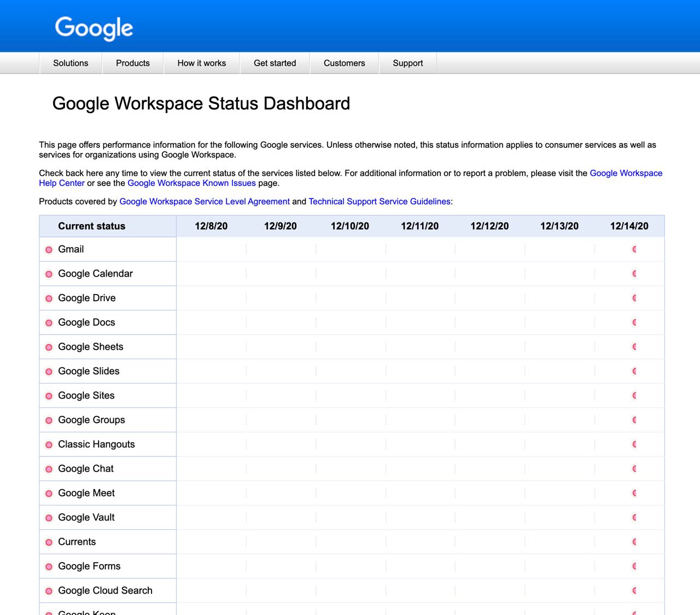Click the 12/8/20 column header

[x=211, y=226]
